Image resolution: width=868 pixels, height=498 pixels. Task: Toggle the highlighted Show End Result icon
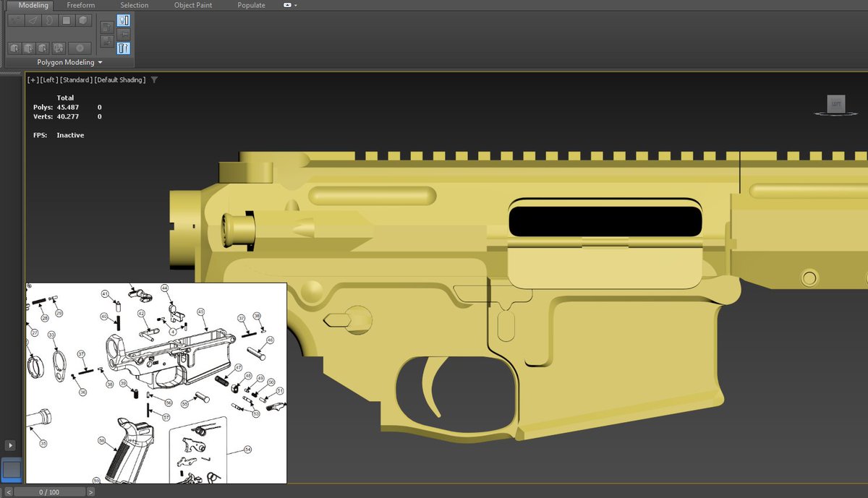(123, 20)
